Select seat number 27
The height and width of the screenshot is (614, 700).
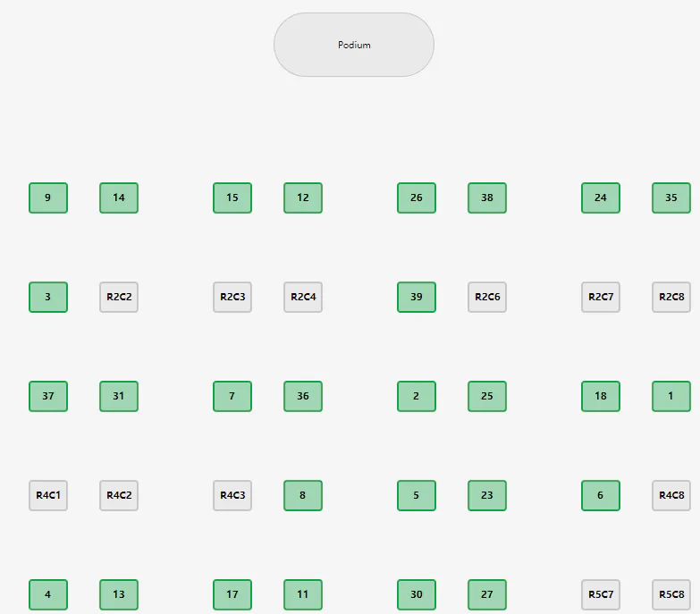pos(487,594)
